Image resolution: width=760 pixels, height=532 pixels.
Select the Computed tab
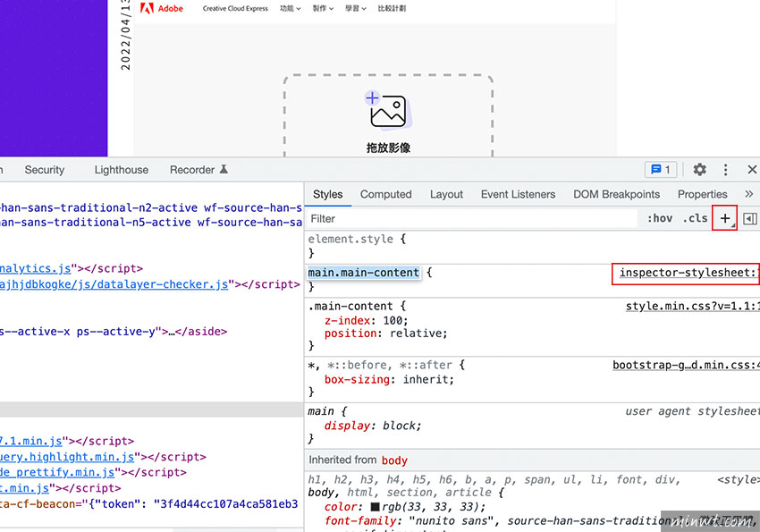386,194
